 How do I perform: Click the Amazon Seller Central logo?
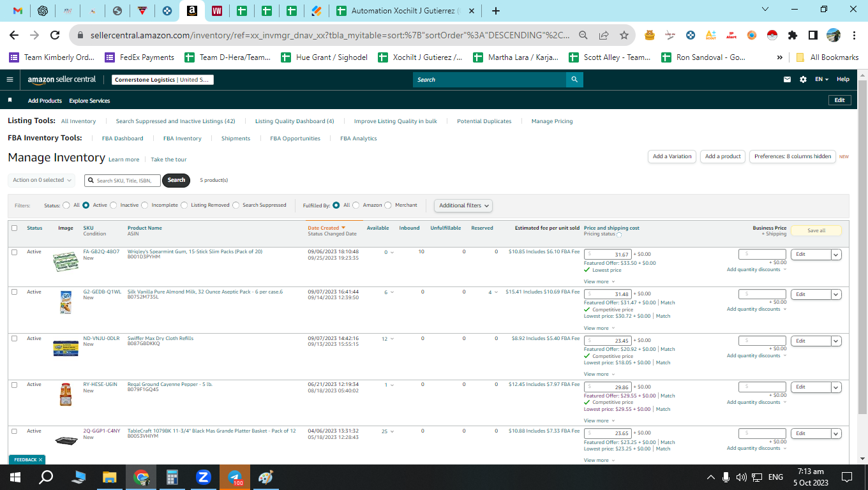click(x=62, y=80)
